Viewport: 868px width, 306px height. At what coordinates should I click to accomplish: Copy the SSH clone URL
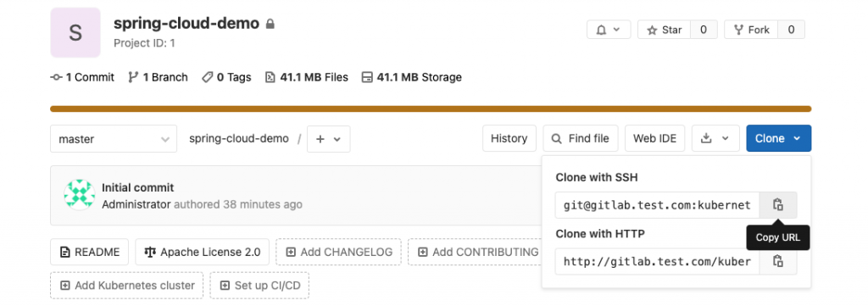point(778,205)
